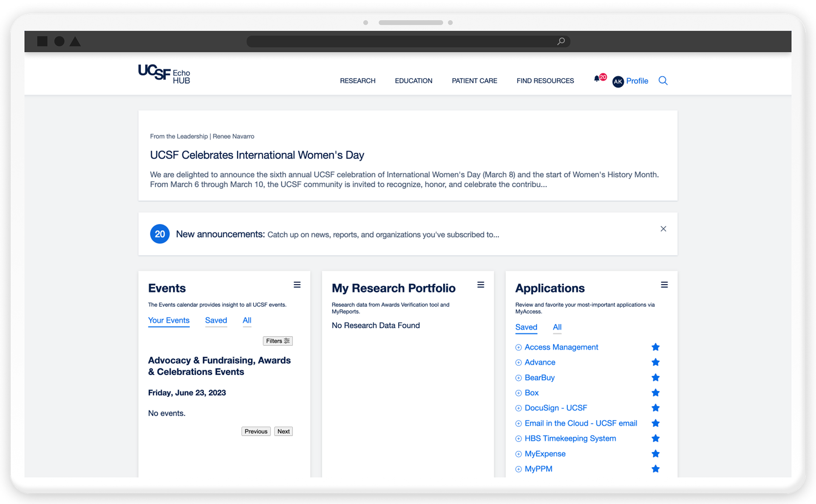Expand DocuSign - UCSF plus icon
This screenshot has height=504, width=816.
tap(518, 408)
